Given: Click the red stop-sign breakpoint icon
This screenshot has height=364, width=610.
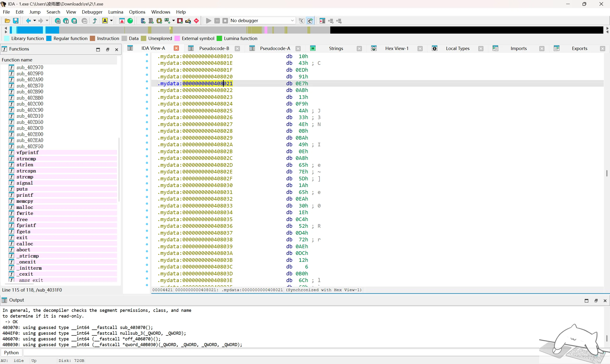Looking at the screenshot, I should (x=196, y=21).
